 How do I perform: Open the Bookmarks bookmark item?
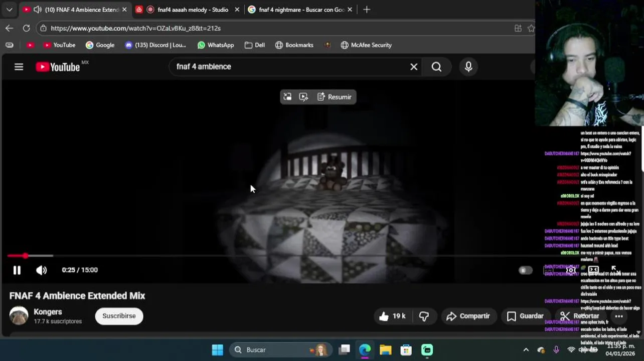pyautogui.click(x=294, y=45)
